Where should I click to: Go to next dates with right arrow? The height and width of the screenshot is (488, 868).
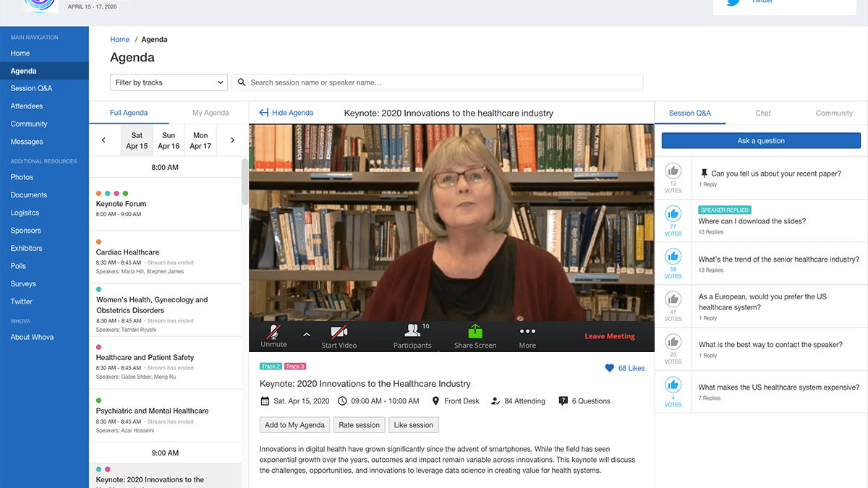(232, 140)
